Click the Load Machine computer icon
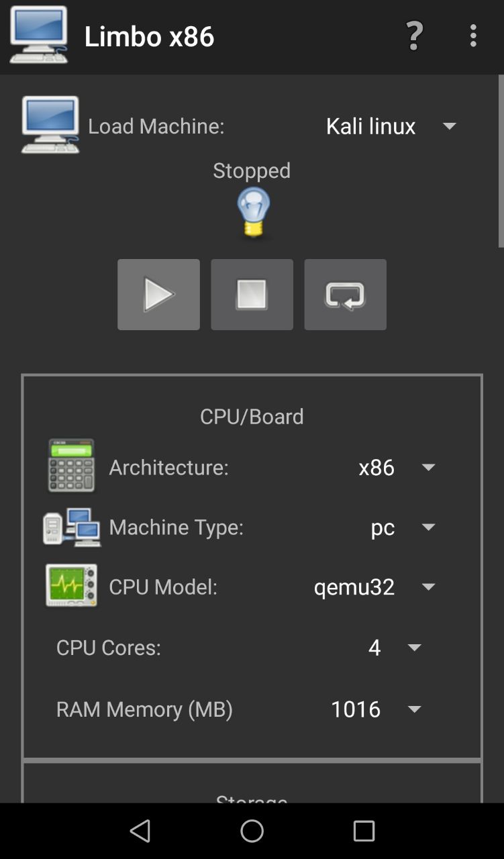The width and height of the screenshot is (504, 859). (x=50, y=125)
